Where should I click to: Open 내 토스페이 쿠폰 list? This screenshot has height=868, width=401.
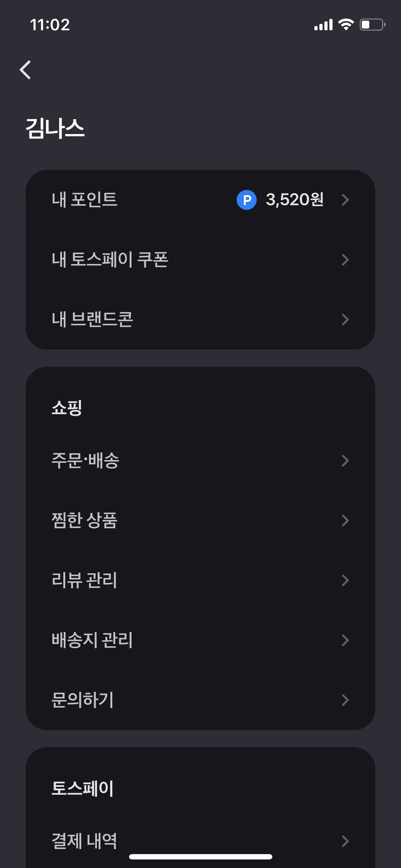(200, 260)
